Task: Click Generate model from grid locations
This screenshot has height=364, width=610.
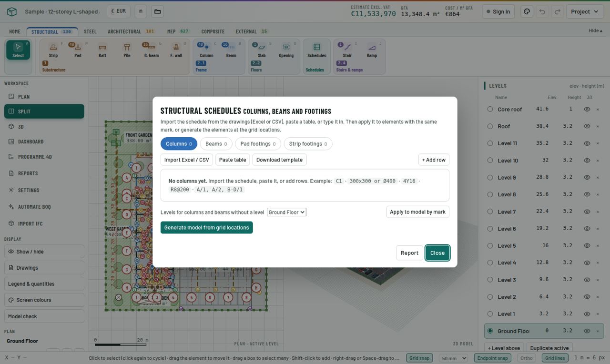Action: (207, 228)
